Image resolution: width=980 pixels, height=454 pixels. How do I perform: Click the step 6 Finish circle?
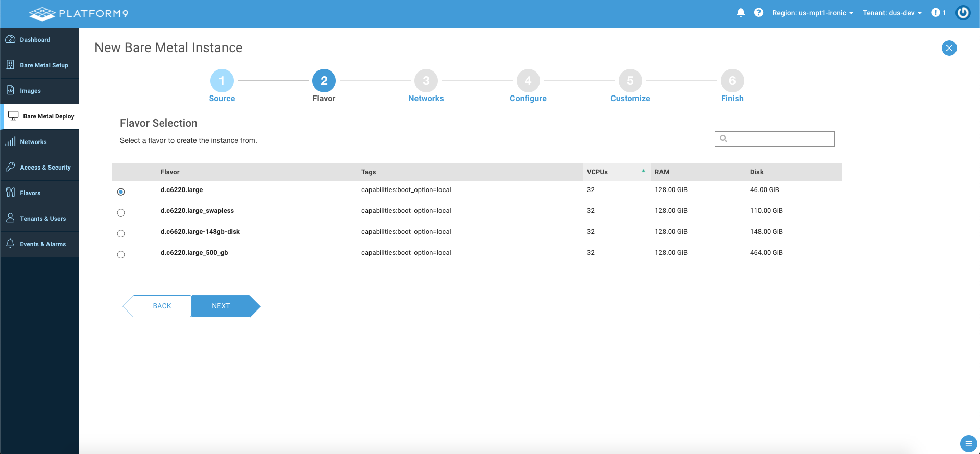point(732,81)
